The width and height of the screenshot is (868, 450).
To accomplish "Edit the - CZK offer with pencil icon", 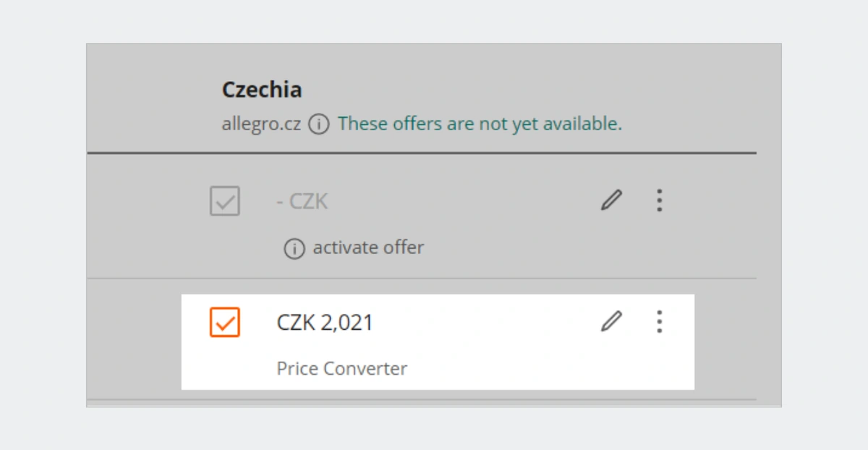I will click(x=611, y=200).
